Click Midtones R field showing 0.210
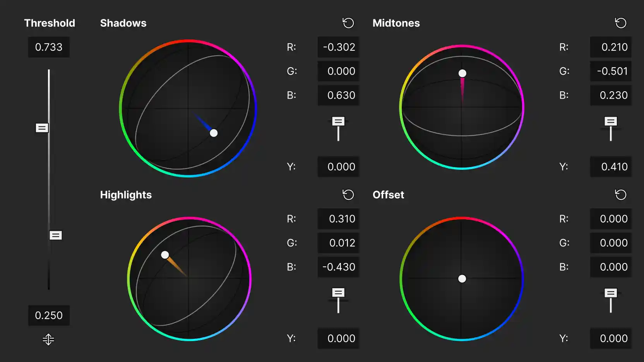 [x=611, y=47]
